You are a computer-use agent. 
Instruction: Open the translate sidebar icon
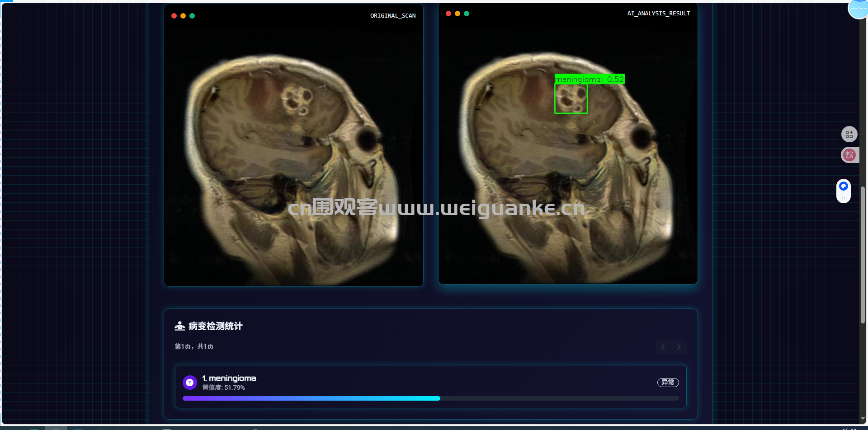[x=849, y=155]
